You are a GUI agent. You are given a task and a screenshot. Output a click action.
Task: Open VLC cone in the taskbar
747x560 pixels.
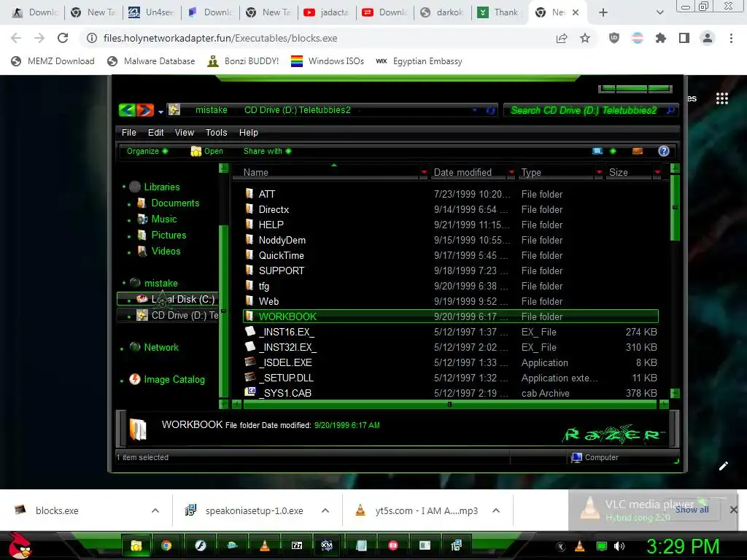coord(264,545)
